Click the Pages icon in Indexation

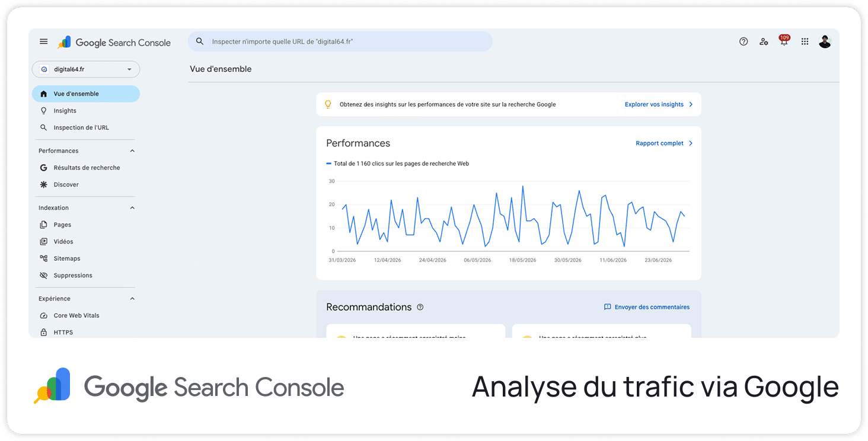43,225
